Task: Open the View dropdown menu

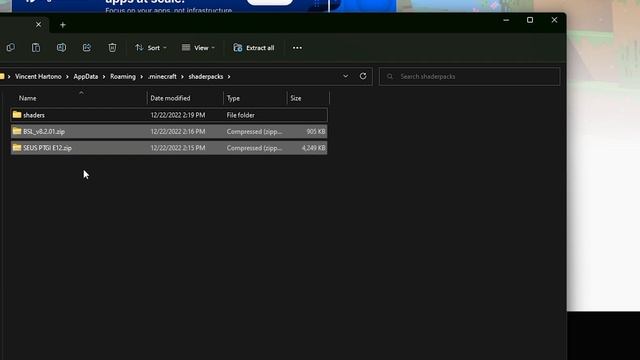Action: tap(198, 48)
